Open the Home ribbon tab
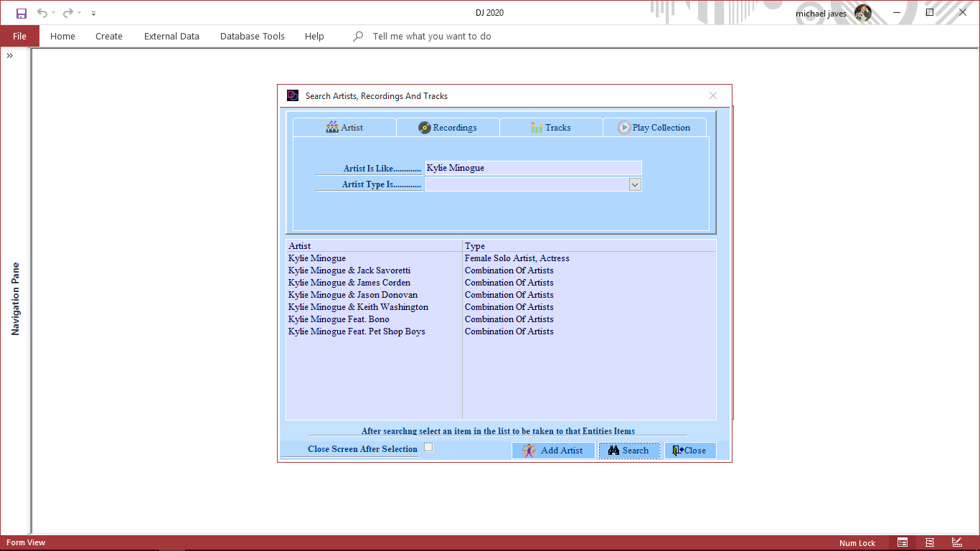This screenshot has height=551, width=980. (62, 36)
